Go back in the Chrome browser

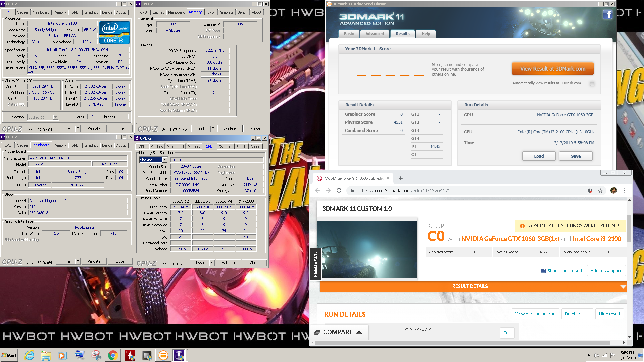pyautogui.click(x=317, y=191)
